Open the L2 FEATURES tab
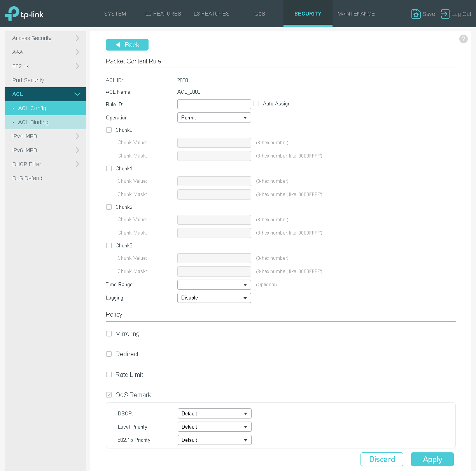The image size is (476, 471). coord(163,14)
